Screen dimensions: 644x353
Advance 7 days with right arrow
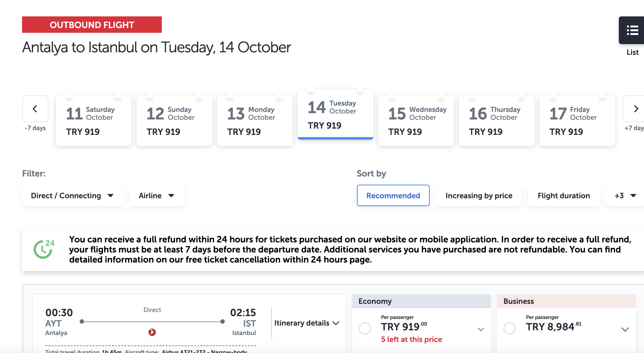pos(634,109)
